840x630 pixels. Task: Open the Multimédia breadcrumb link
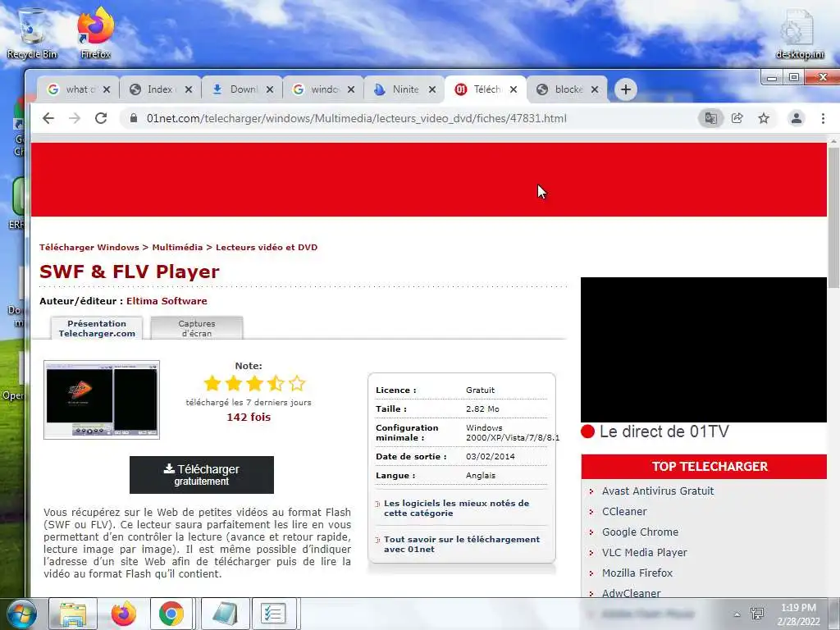click(177, 248)
